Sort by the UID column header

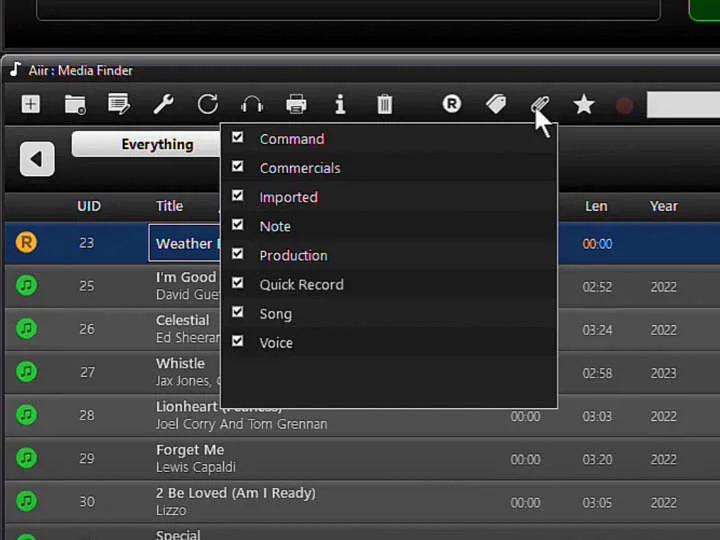tap(89, 206)
